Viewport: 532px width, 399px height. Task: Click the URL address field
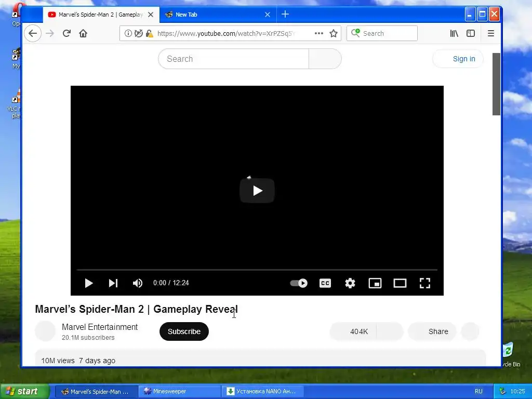(x=231, y=33)
